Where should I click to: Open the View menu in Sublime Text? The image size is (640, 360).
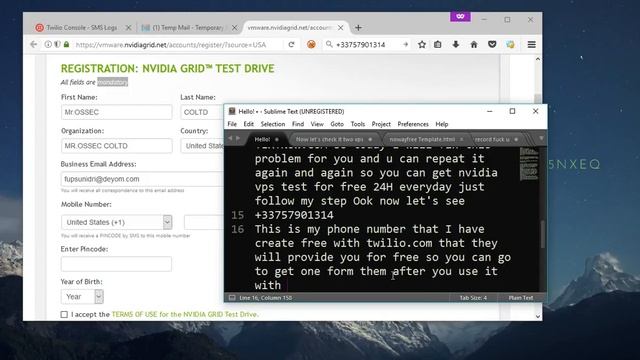pos(317,124)
